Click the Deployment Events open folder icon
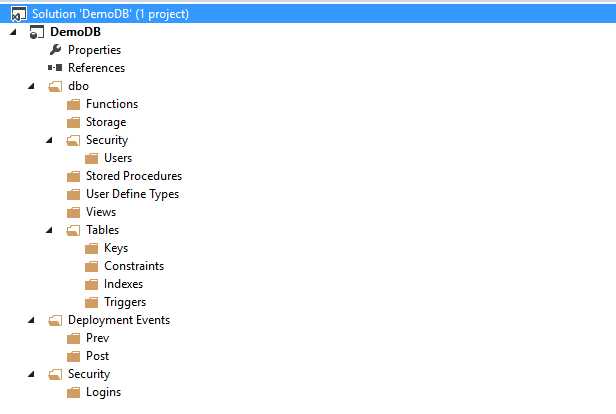The image size is (616, 414). click(55, 321)
